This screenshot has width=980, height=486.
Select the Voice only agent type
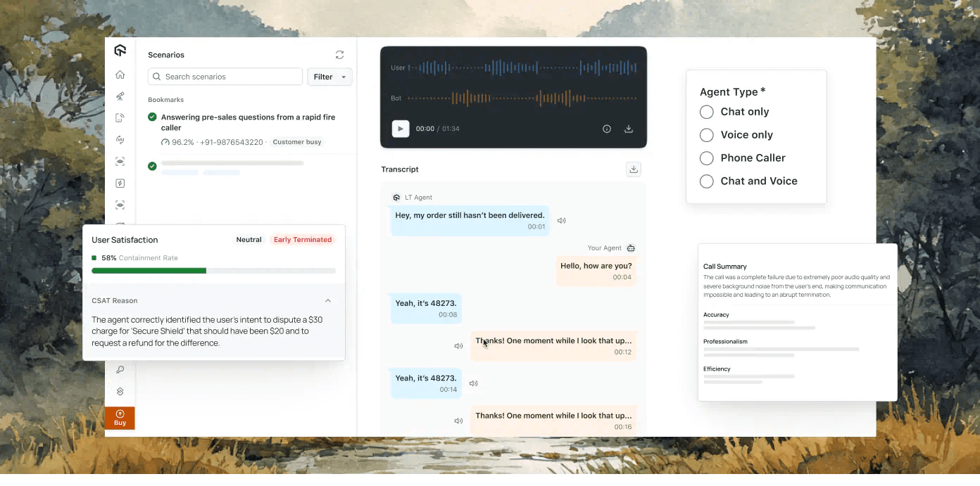(707, 135)
